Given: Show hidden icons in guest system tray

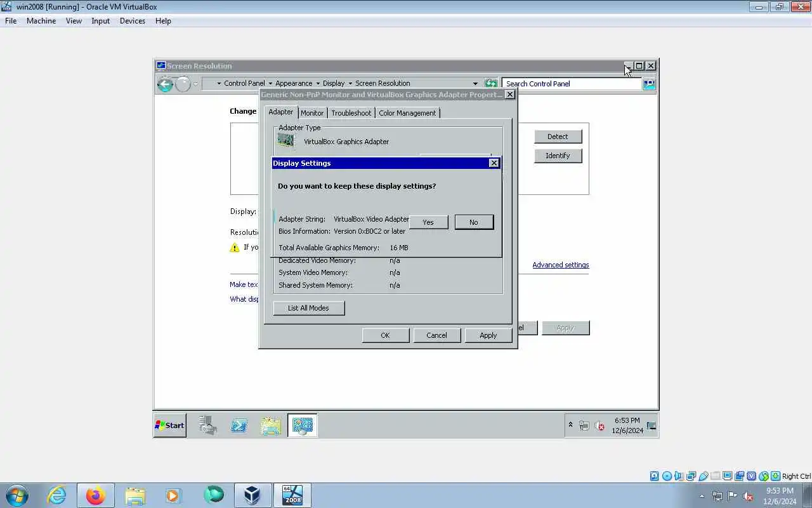Looking at the screenshot, I should (570, 425).
